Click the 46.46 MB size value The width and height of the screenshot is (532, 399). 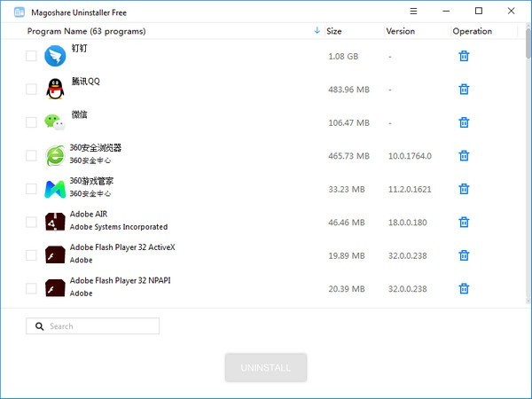point(347,223)
